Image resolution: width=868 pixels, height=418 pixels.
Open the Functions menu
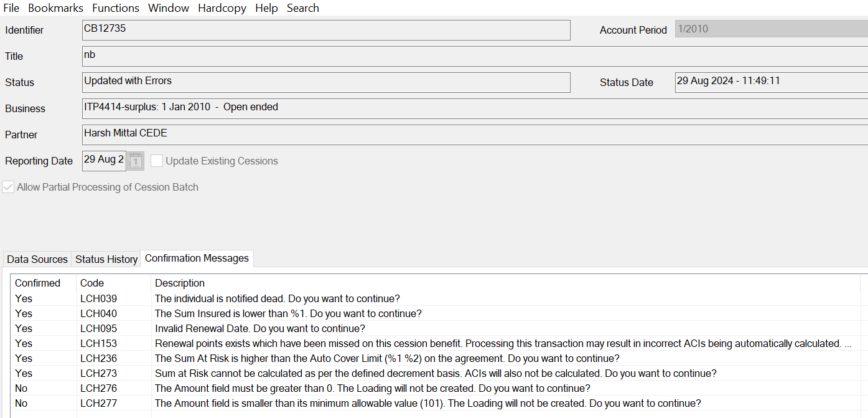tap(116, 8)
